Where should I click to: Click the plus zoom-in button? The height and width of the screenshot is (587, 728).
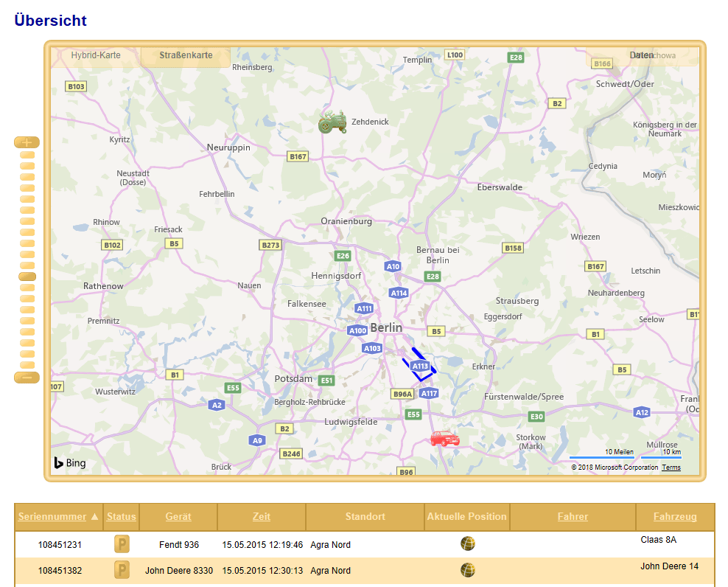click(27, 142)
